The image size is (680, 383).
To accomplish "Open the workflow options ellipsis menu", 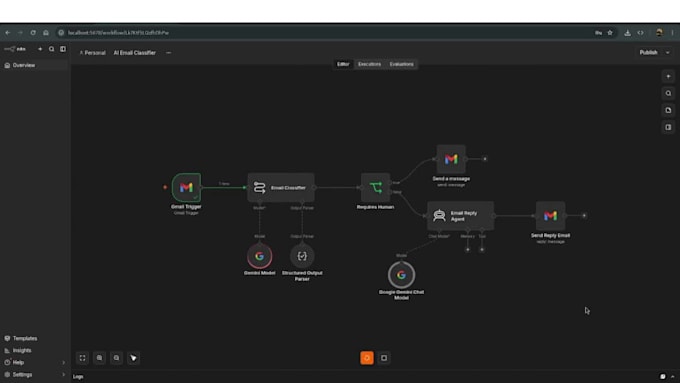I will pyautogui.click(x=169, y=52).
